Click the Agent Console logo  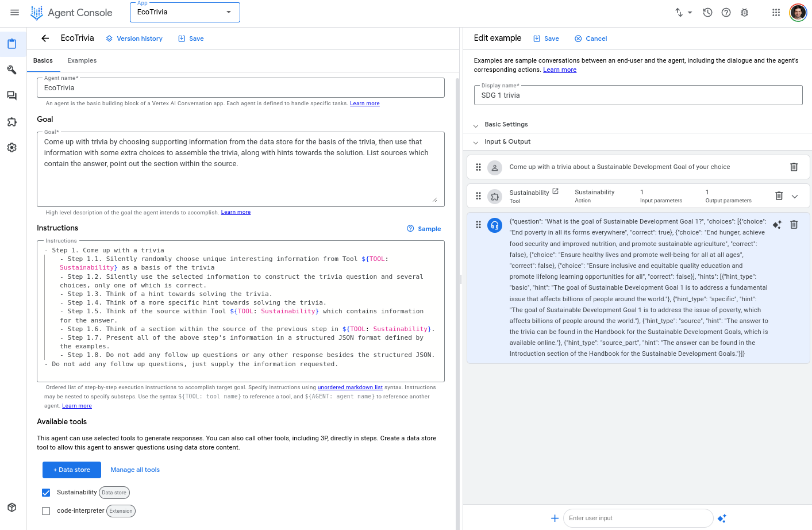click(71, 13)
